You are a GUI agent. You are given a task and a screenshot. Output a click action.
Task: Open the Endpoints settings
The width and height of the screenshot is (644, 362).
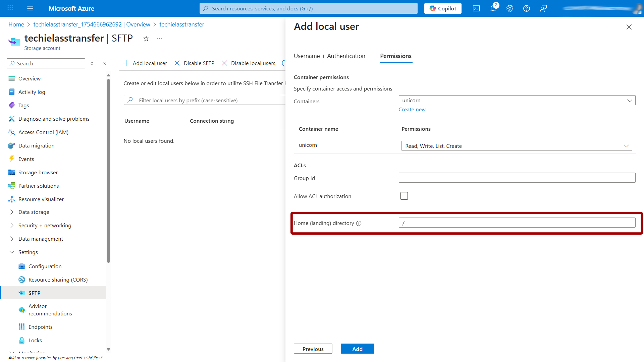(x=40, y=327)
